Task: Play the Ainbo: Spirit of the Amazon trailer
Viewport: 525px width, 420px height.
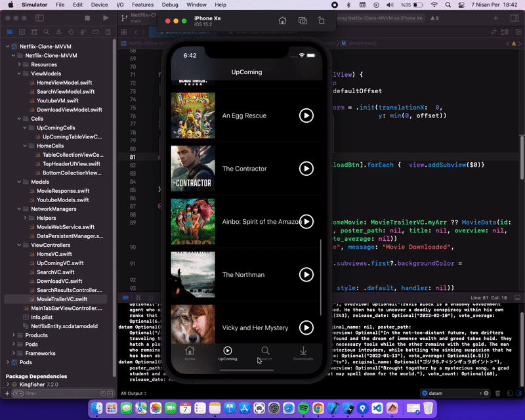Action: tap(306, 221)
